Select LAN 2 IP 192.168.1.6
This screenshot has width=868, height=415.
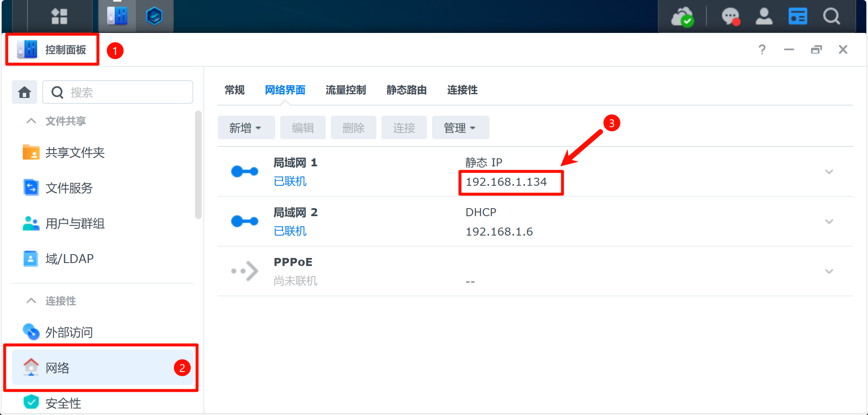[499, 232]
